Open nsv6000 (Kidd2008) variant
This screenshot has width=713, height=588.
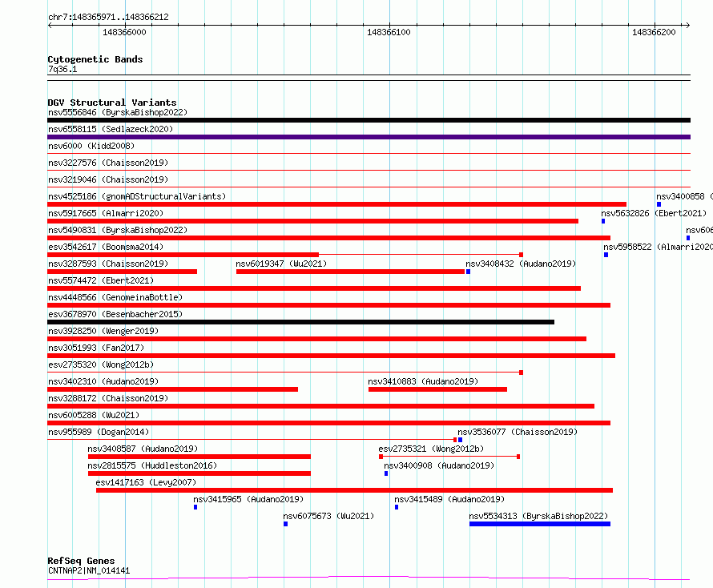tap(91, 146)
